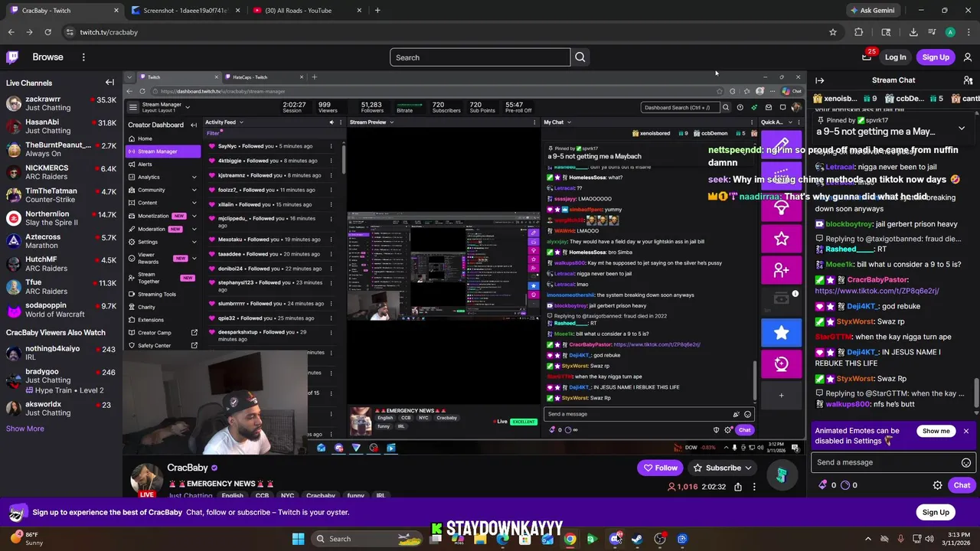Open the emote picker in chat input
The width and height of the screenshot is (980, 551).
[x=965, y=462]
